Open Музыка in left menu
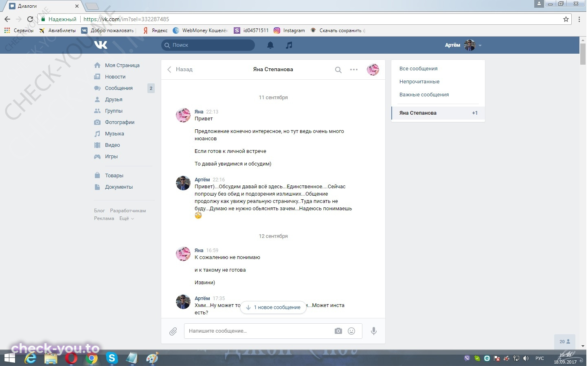The image size is (588, 366). click(x=114, y=134)
